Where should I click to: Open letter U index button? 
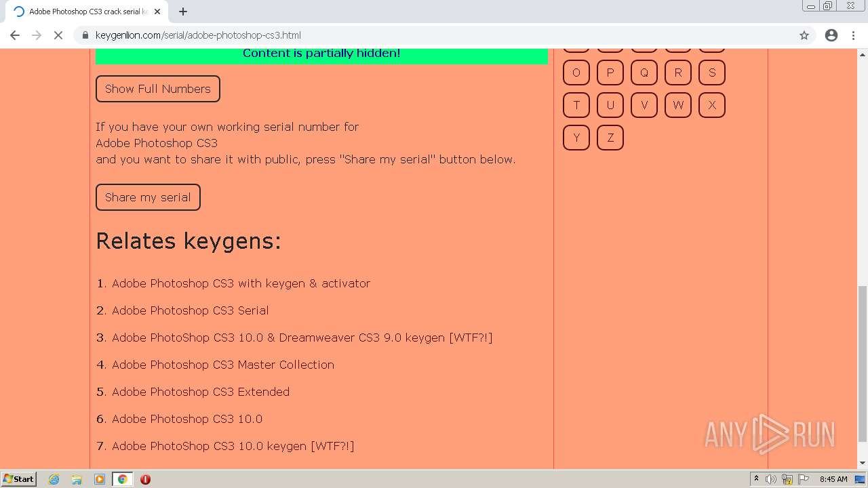click(610, 105)
